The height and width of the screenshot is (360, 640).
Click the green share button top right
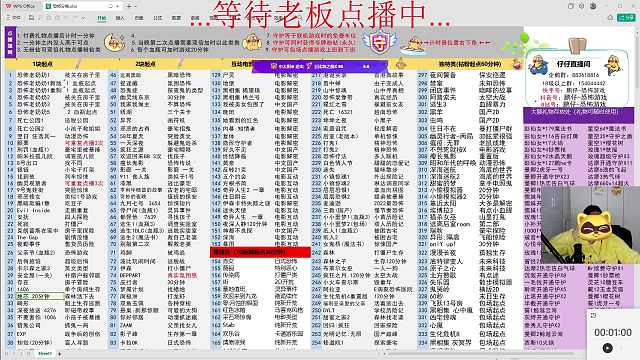click(x=627, y=17)
